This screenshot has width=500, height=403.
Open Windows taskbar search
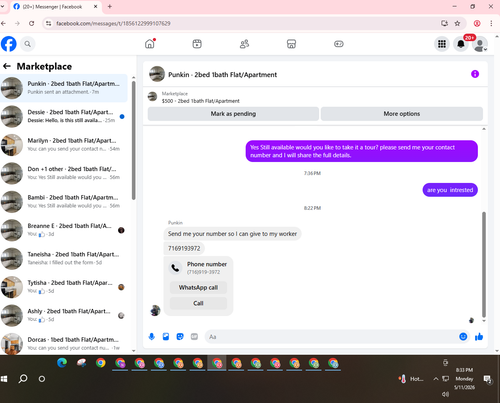23,379
